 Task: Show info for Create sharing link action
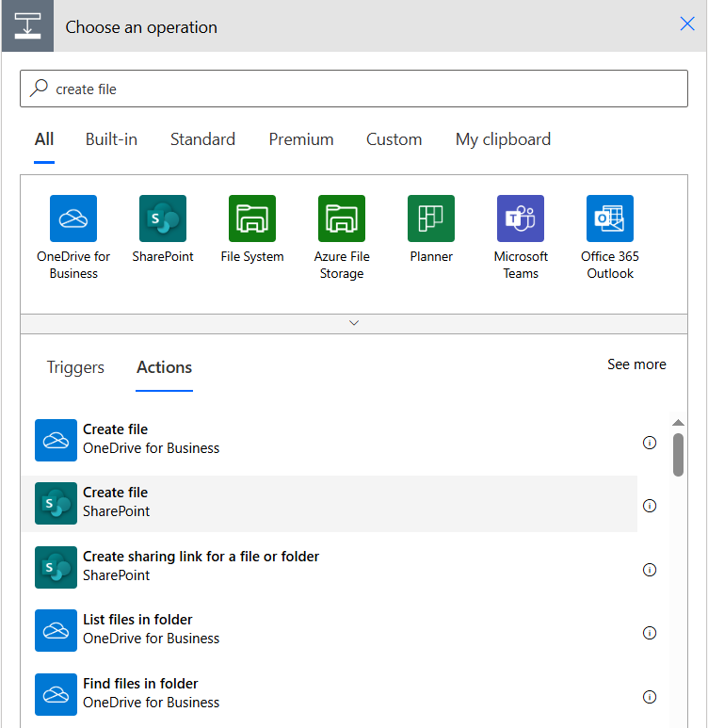point(650,570)
